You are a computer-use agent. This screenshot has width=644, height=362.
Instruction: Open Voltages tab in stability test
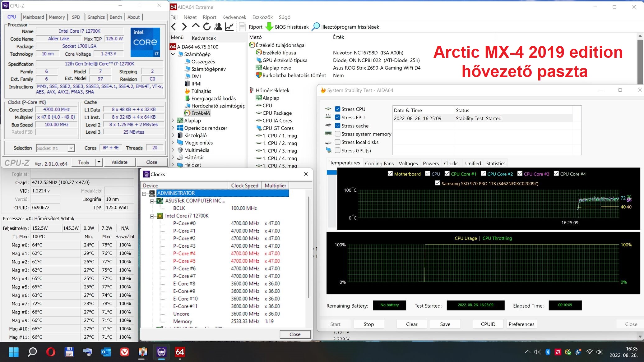click(x=408, y=163)
